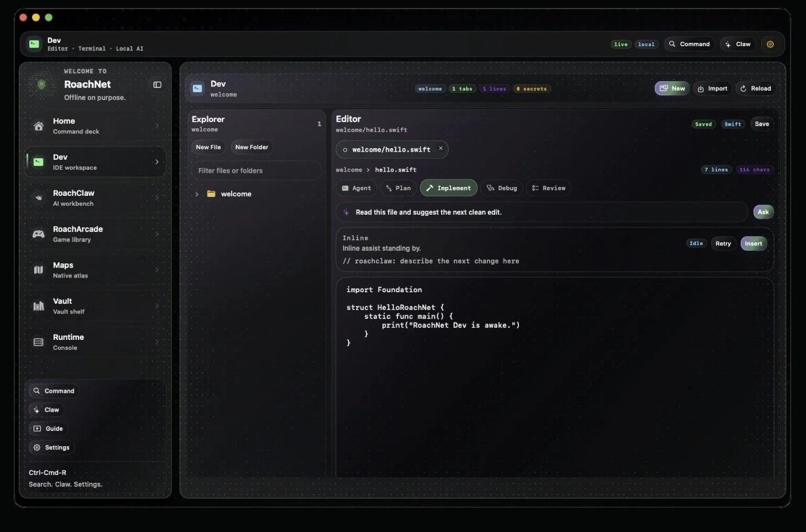This screenshot has width=806, height=532.
Task: Click the welcome breadcrumb above the editor
Action: coord(349,170)
